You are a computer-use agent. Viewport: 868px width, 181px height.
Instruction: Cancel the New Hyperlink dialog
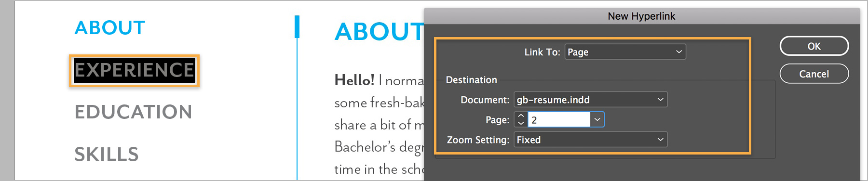coord(814,74)
